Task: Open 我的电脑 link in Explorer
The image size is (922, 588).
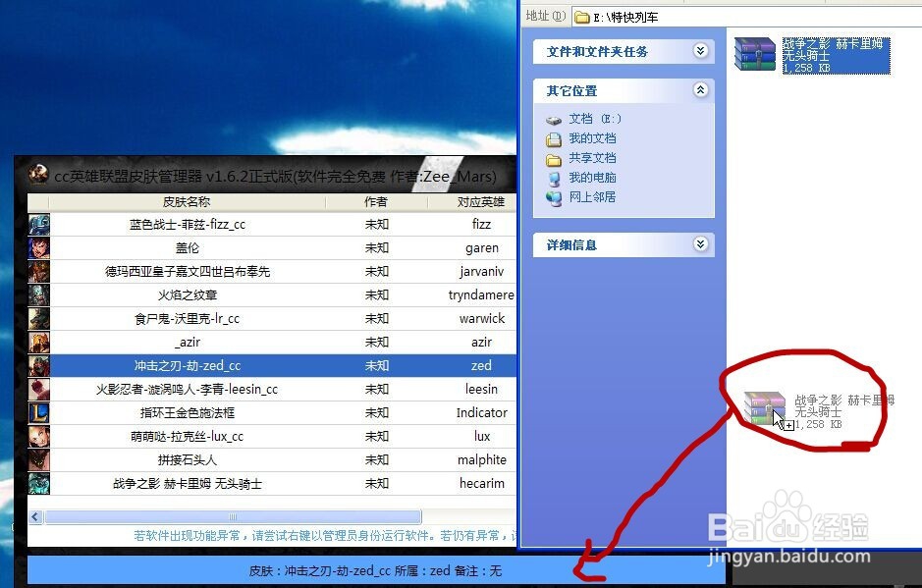Action: (x=592, y=177)
